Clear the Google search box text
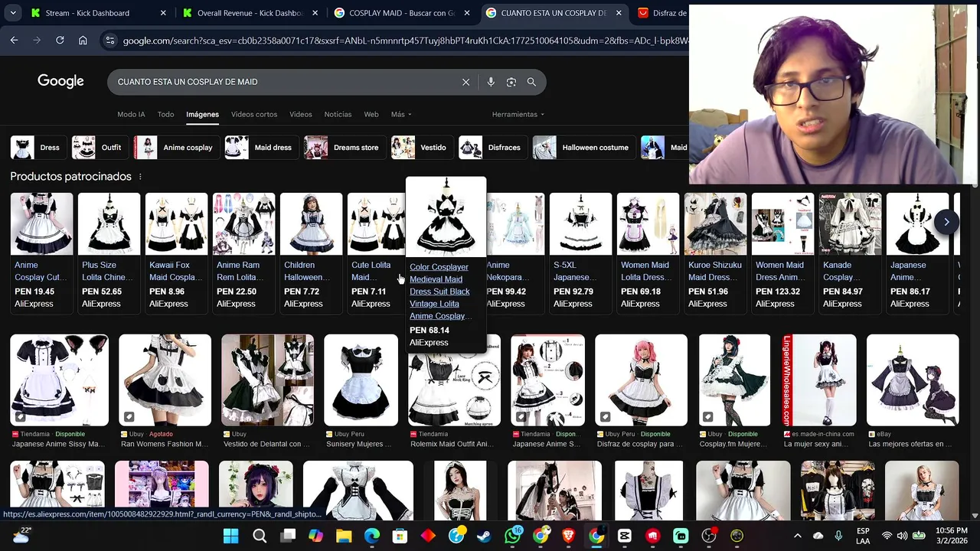The width and height of the screenshot is (980, 551). [x=465, y=82]
